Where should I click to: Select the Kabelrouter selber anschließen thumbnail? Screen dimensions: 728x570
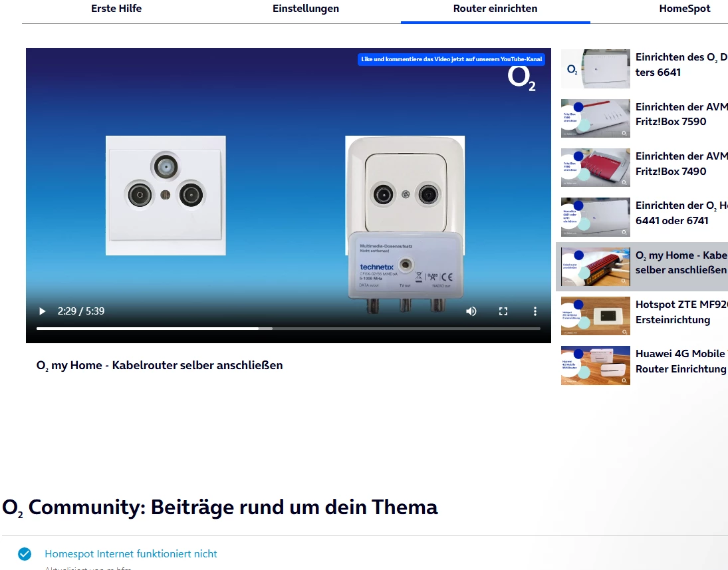(x=595, y=267)
